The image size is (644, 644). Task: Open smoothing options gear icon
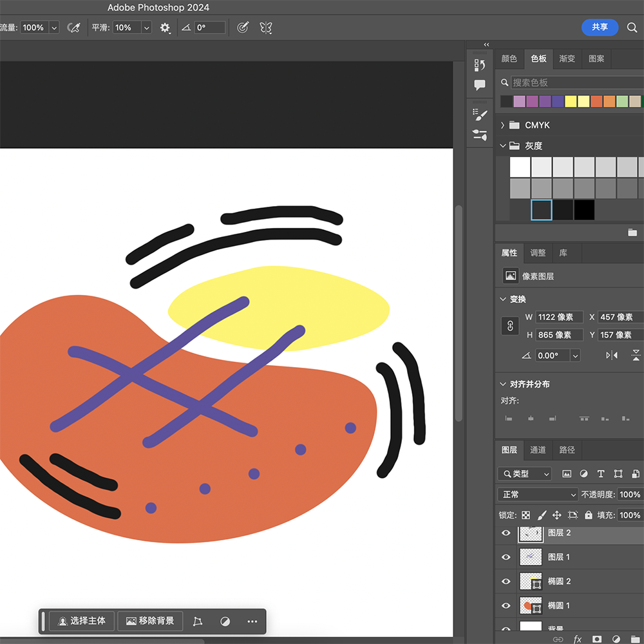coord(165,28)
